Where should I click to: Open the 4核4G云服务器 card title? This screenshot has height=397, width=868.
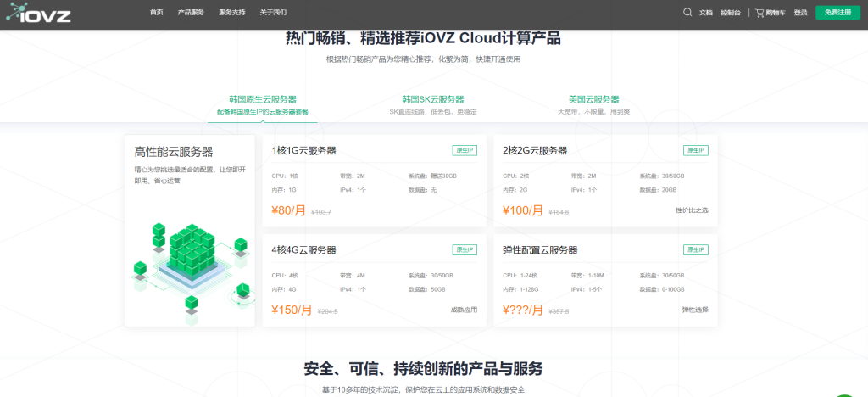(x=304, y=249)
